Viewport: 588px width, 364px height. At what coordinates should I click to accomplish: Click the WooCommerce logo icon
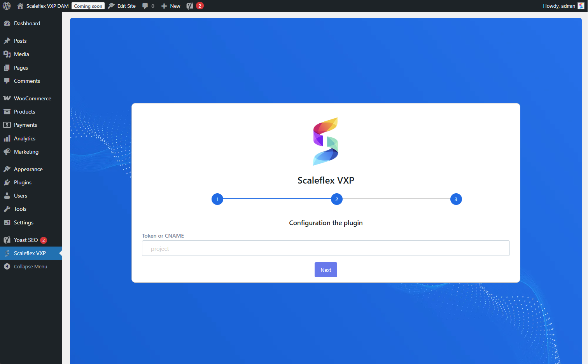(x=7, y=98)
